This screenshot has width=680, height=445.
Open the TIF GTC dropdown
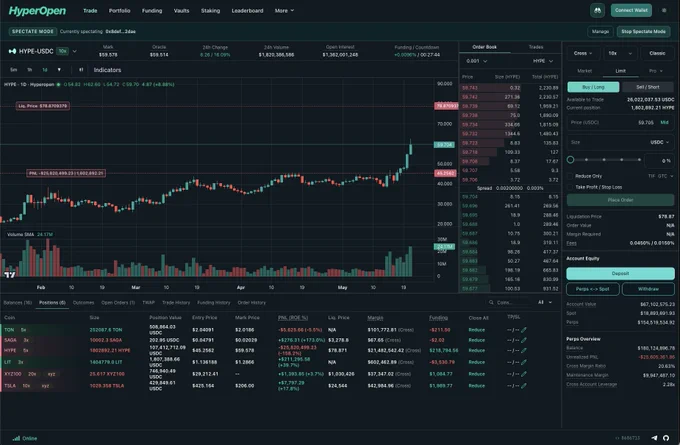661,176
